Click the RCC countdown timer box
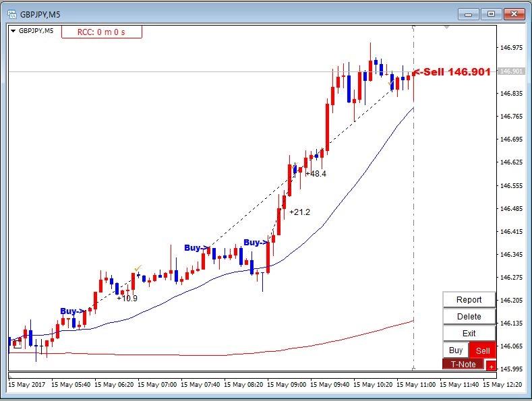Screen dimensions: 532x401 tap(101, 32)
